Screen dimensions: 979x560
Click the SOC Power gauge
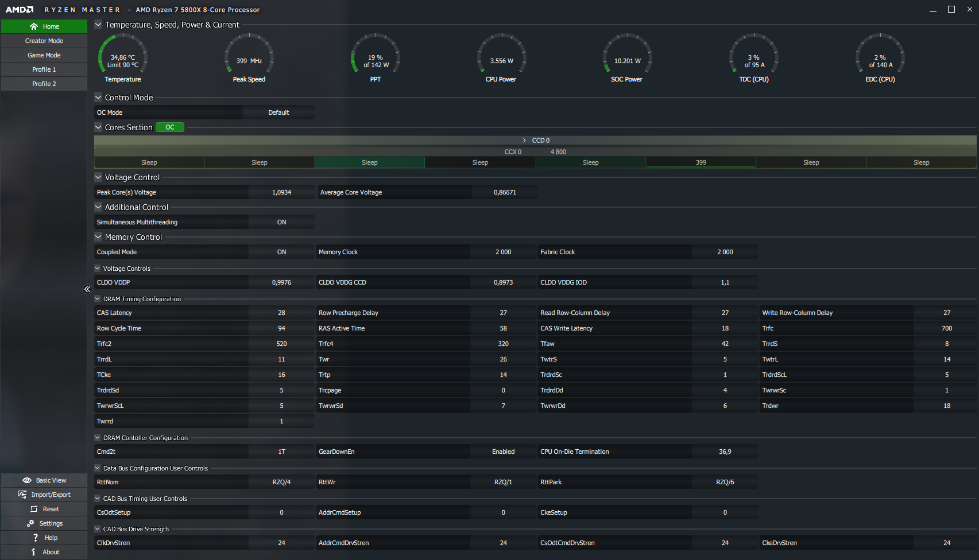(627, 58)
